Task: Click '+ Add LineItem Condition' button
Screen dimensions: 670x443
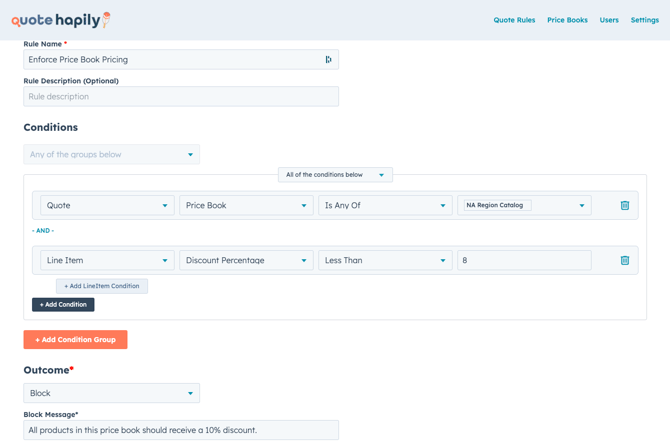Action: [x=102, y=286]
